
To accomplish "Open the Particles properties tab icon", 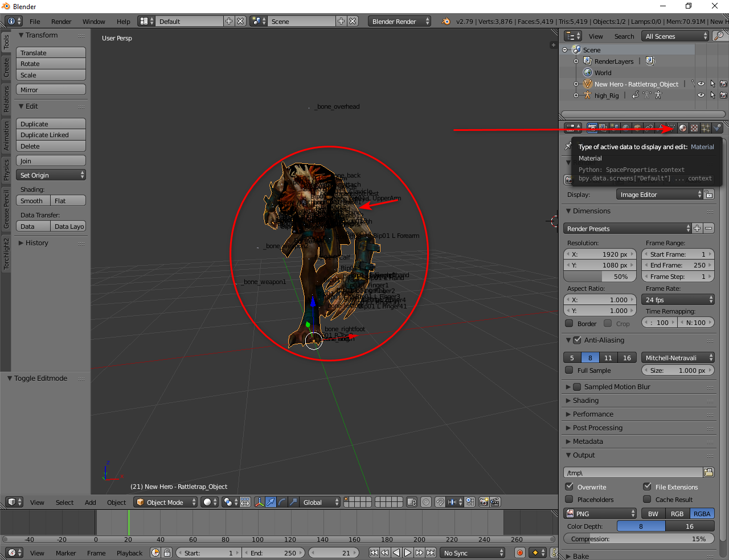I will pyautogui.click(x=706, y=128).
